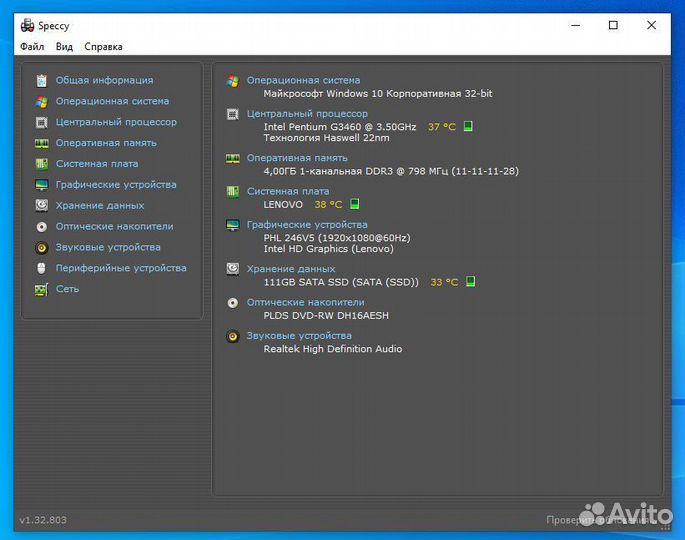Maximize the Speccy window
The image size is (685, 540).
point(613,25)
